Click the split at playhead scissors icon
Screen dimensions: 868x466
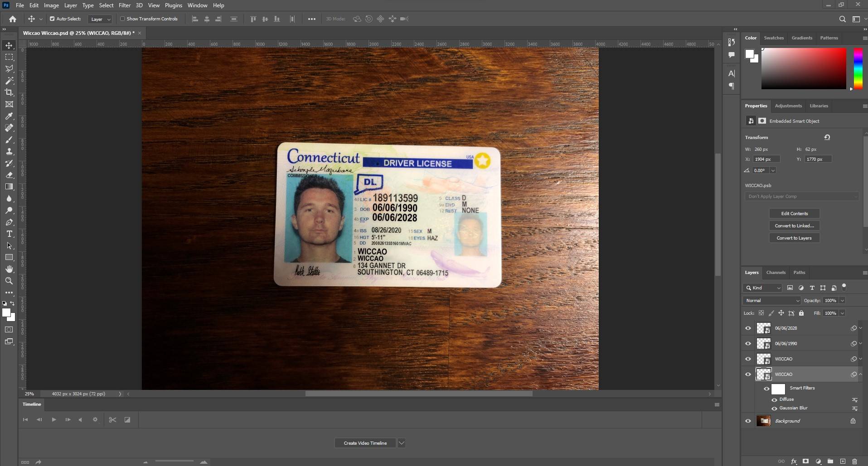coord(112,420)
